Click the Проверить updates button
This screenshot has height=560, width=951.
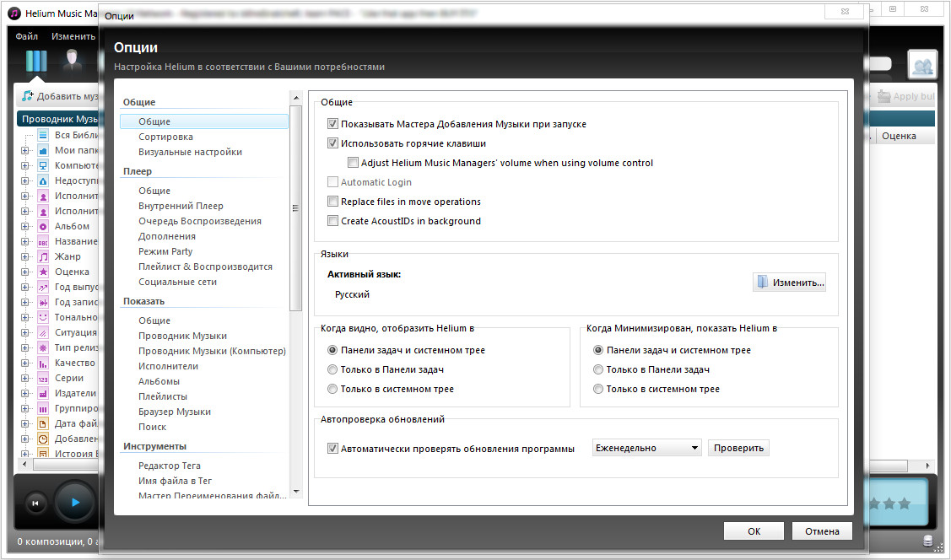pyautogui.click(x=738, y=448)
